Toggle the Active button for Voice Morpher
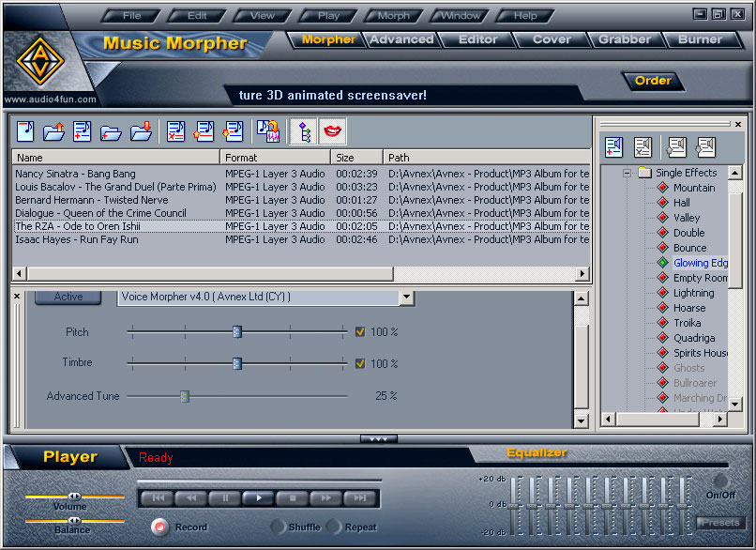This screenshot has width=756, height=550. [68, 297]
